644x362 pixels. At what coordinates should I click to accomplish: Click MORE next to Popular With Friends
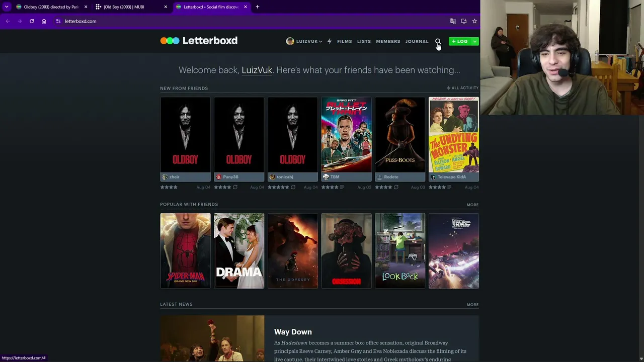tap(473, 205)
